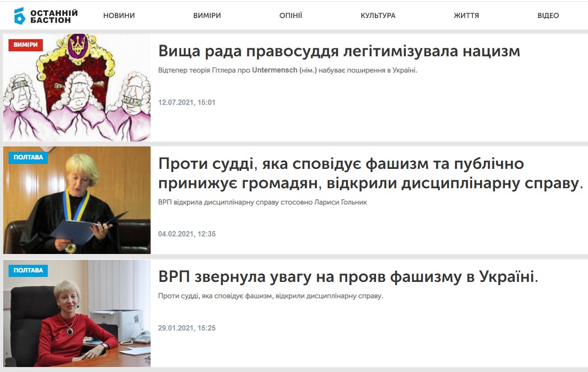Go to the Виміри menu section

point(207,16)
